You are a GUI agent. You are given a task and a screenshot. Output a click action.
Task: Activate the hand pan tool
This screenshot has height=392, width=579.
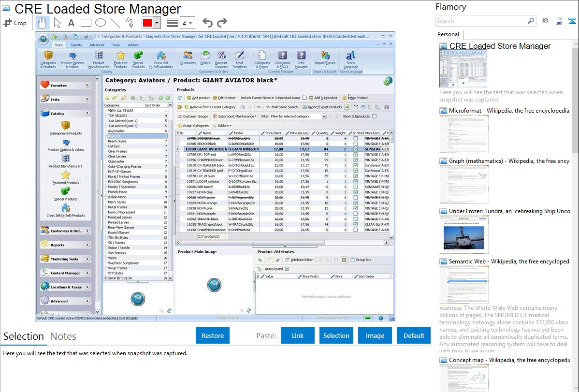click(42, 23)
